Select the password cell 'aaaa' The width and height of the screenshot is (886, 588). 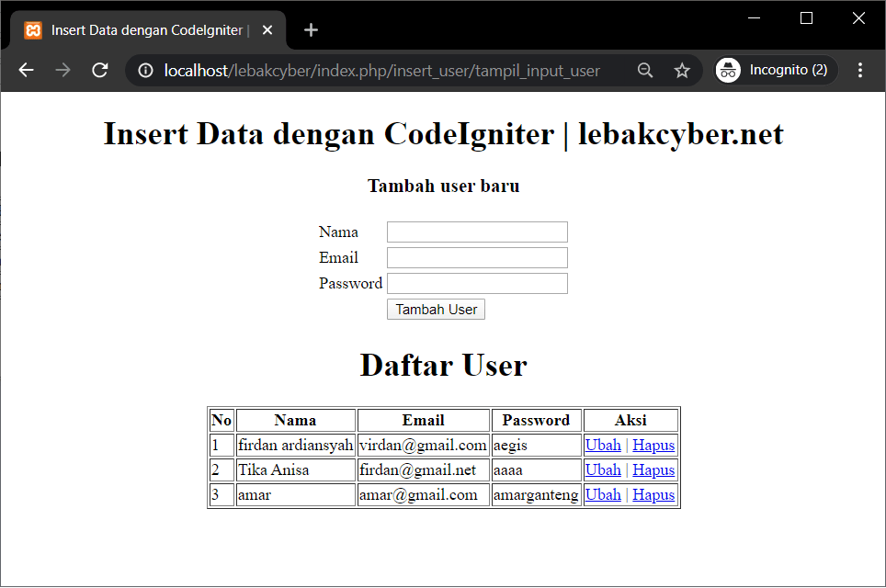click(536, 470)
